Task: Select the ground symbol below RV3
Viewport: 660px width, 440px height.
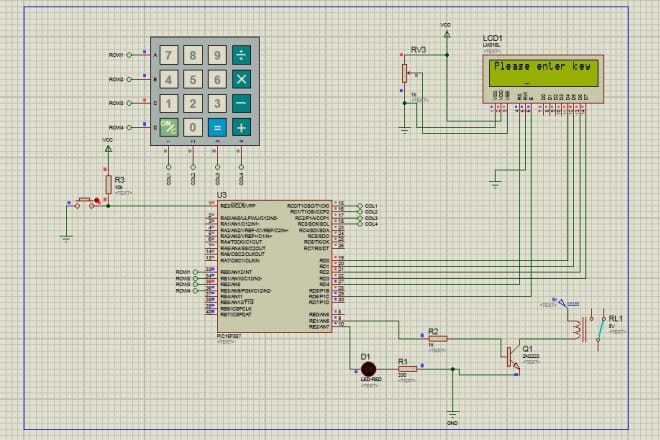Action: (x=405, y=130)
